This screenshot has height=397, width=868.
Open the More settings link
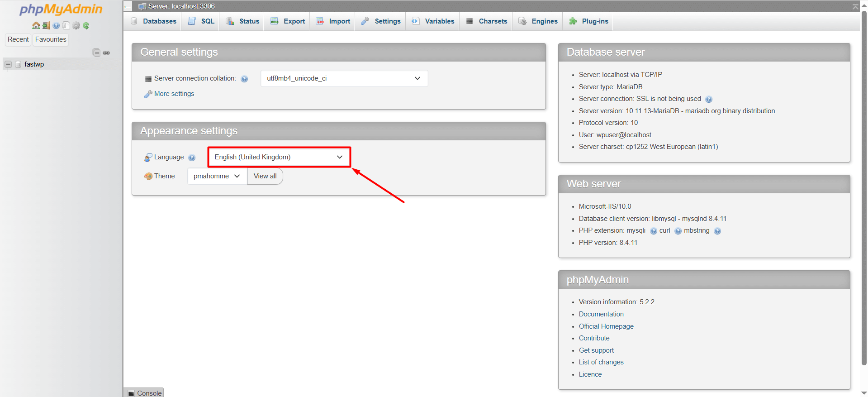(x=174, y=94)
